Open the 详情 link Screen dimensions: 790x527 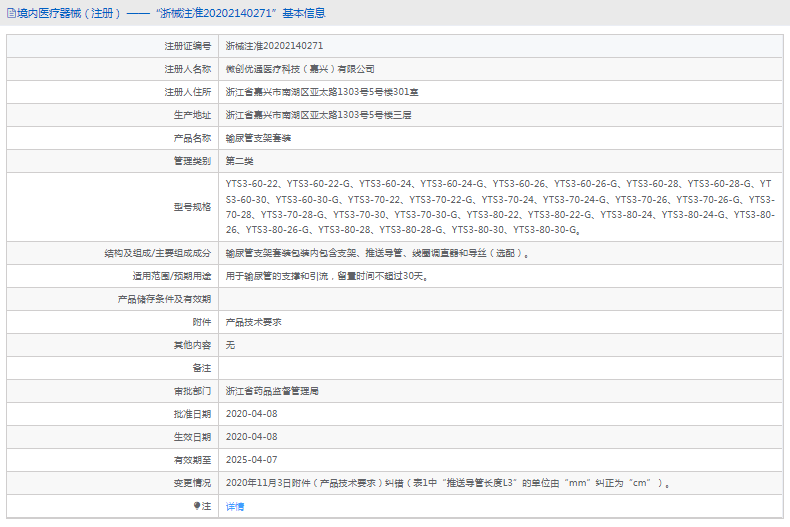(235, 506)
